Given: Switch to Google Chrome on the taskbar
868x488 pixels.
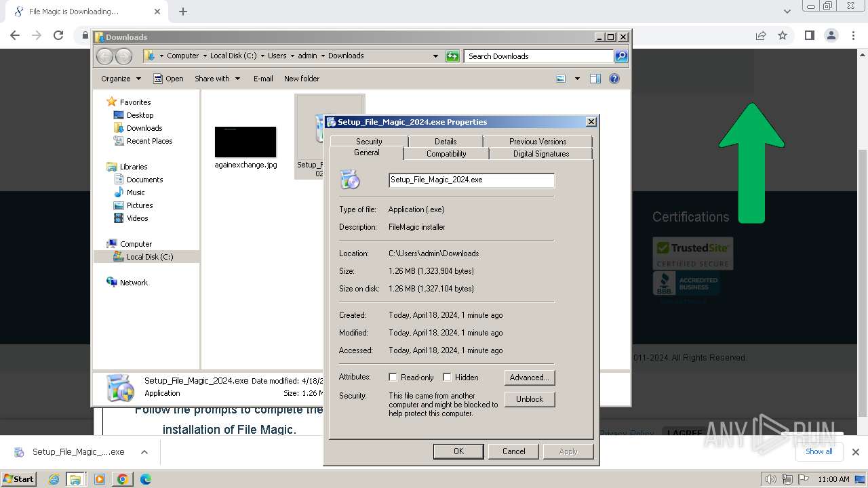Looking at the screenshot, I should (x=123, y=479).
